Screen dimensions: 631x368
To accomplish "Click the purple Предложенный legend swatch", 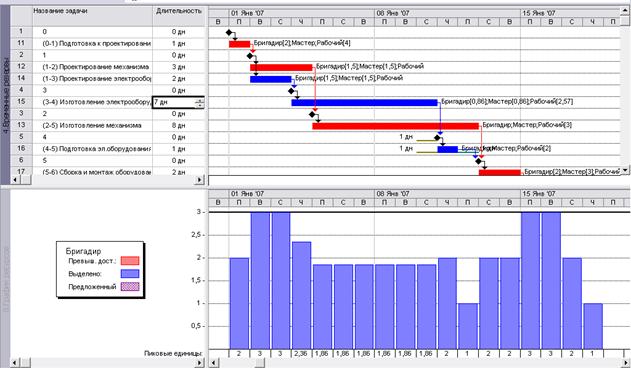I will [130, 287].
